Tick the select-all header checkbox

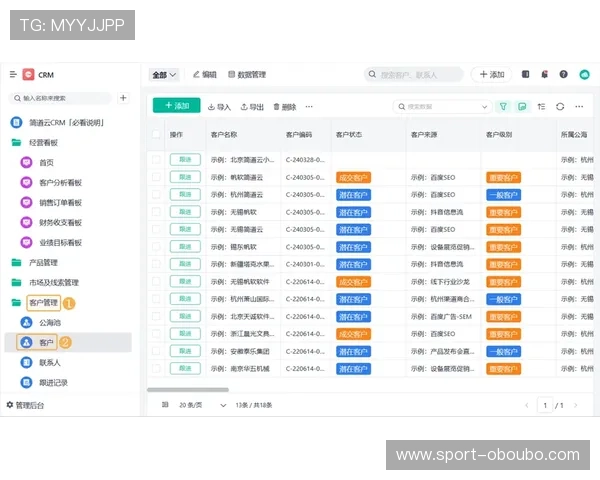156,134
